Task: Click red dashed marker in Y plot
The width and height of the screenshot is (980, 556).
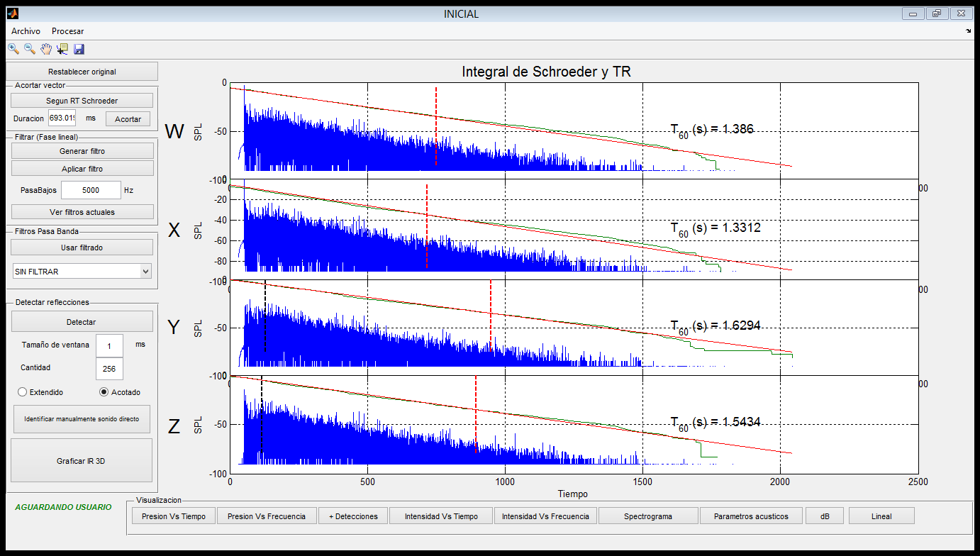Action: click(491, 316)
